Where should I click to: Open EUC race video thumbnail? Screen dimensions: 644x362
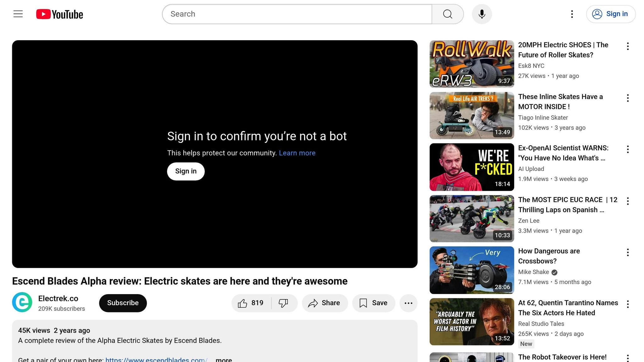(472, 219)
